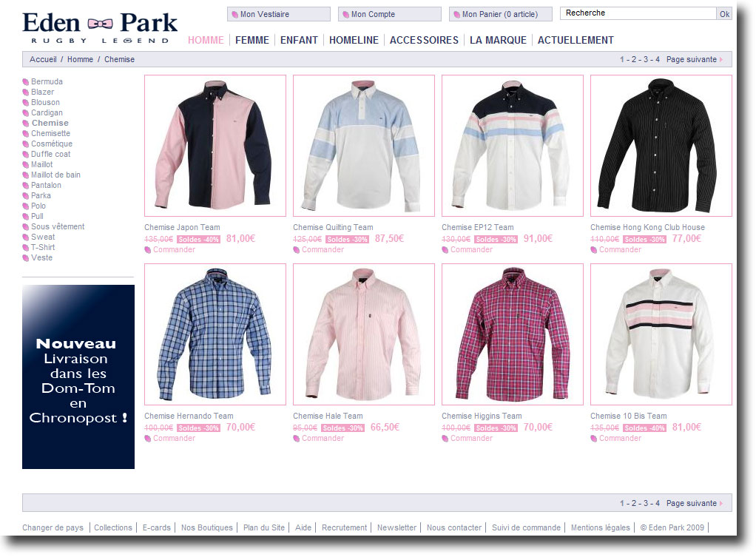Click the ball icon next to Pantalon
This screenshot has width=756, height=560.
(26, 185)
